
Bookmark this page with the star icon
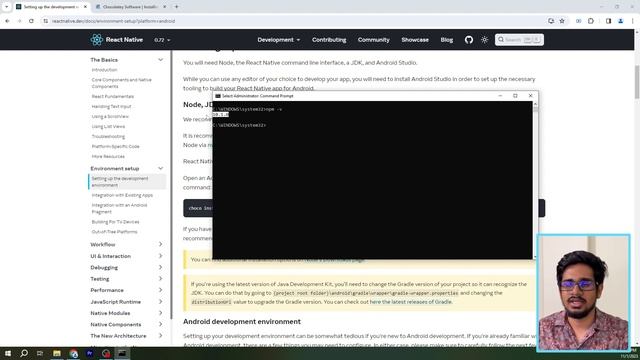pos(562,21)
